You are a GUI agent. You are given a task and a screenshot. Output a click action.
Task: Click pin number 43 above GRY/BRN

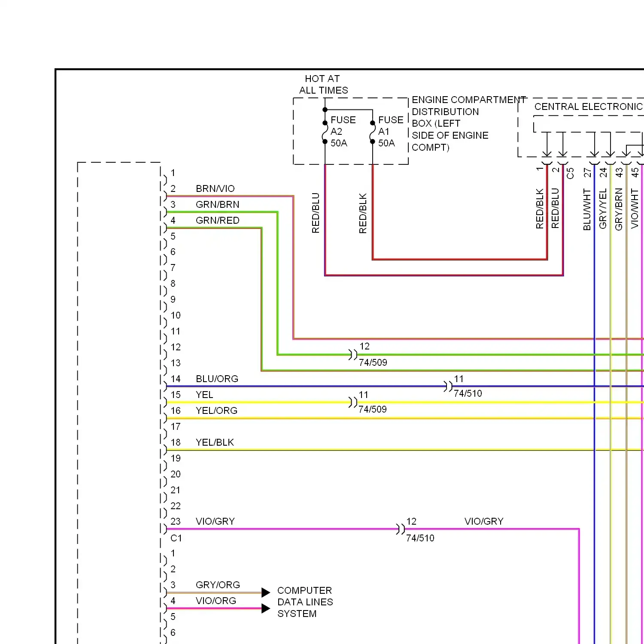pos(619,173)
